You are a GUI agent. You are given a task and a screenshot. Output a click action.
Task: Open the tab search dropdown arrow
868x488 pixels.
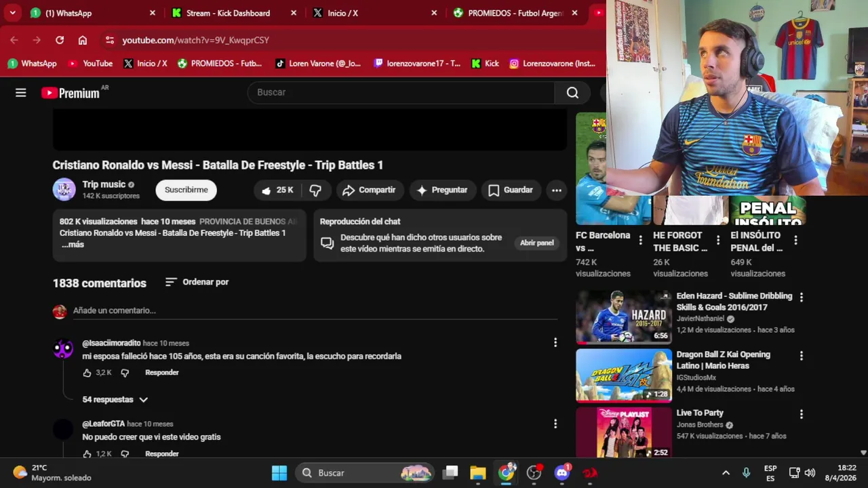coord(12,13)
